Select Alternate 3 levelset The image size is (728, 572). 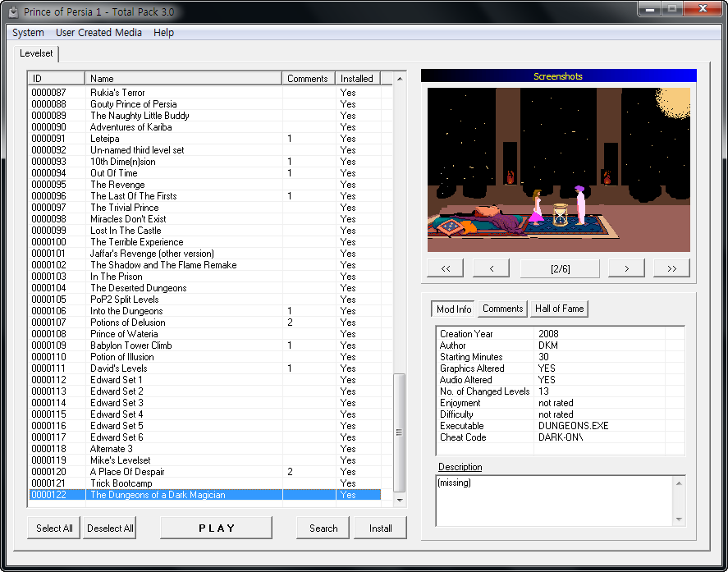[x=204, y=449]
